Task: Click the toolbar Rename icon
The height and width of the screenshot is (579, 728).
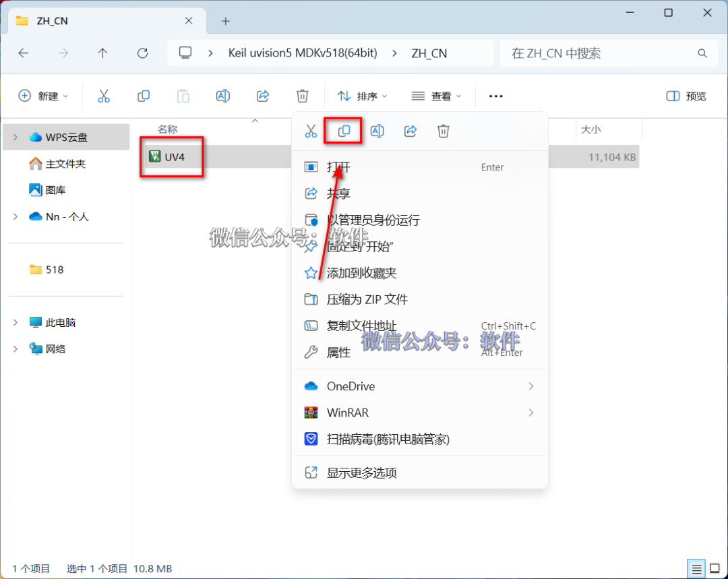Action: point(223,96)
